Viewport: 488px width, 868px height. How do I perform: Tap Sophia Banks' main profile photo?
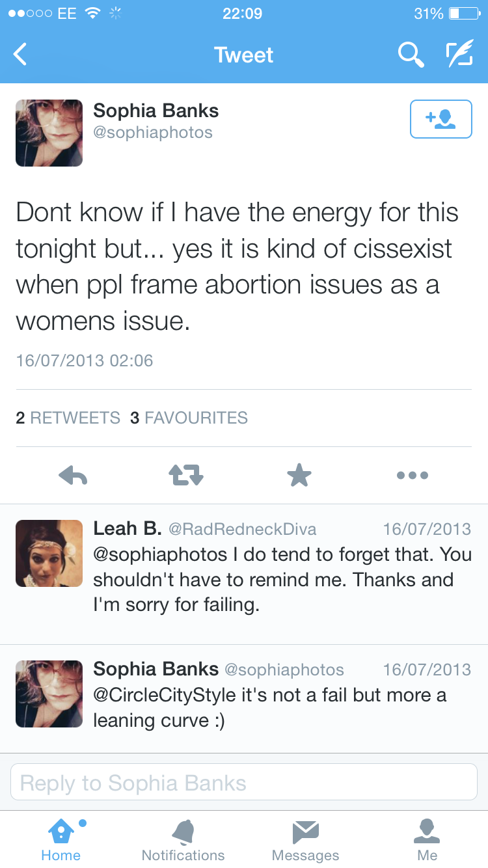click(x=49, y=133)
